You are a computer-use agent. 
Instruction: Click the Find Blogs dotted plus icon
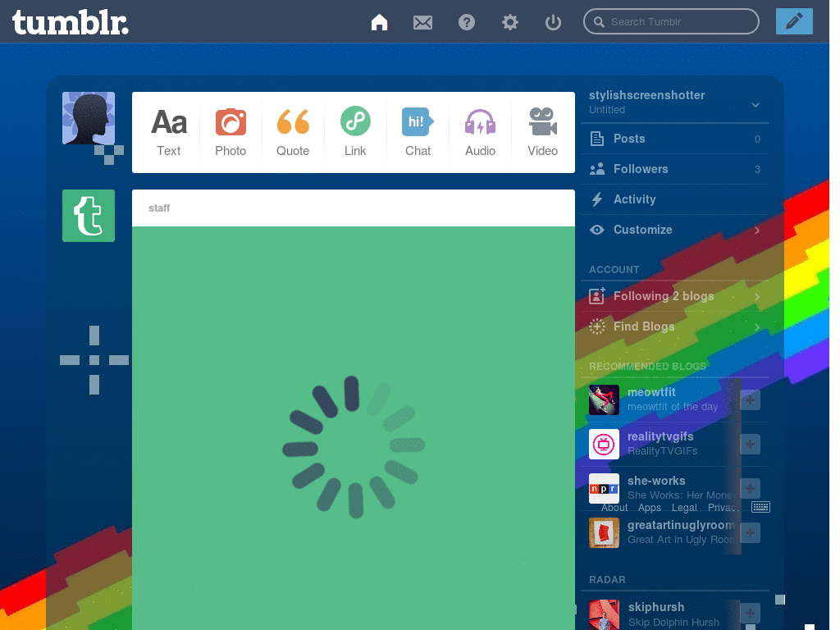[597, 326]
